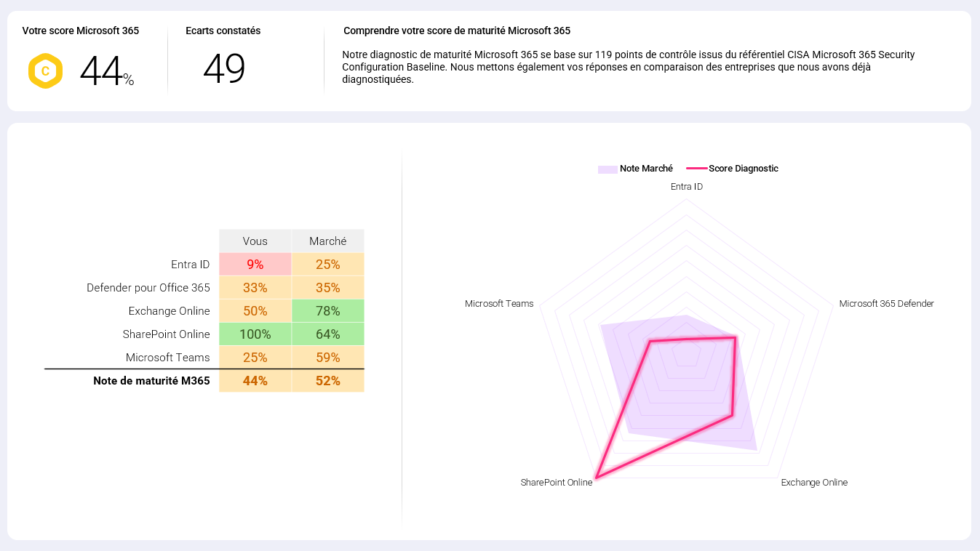Viewport: 980px width, 551px height.
Task: Select the Microsoft 365 Defender axis label
Action: 886,304
